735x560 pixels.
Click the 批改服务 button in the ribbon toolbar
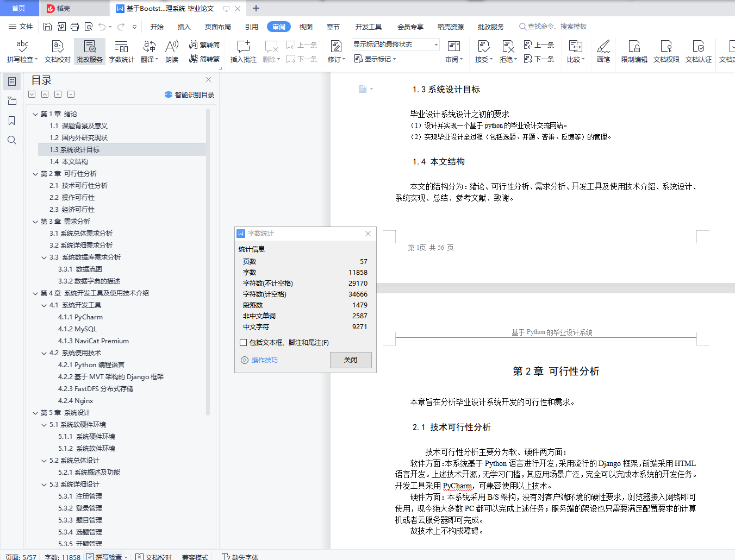[90, 52]
